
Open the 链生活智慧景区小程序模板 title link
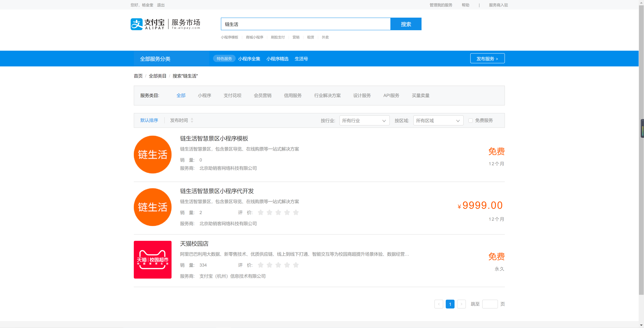[214, 138]
